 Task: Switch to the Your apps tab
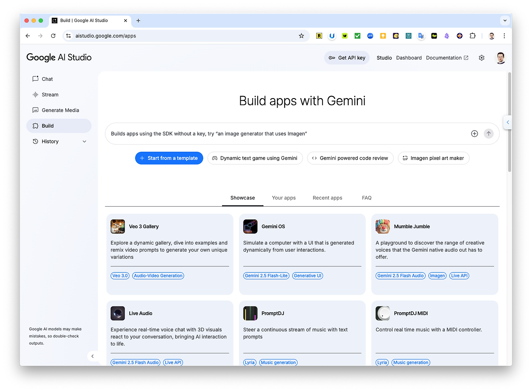pos(284,198)
